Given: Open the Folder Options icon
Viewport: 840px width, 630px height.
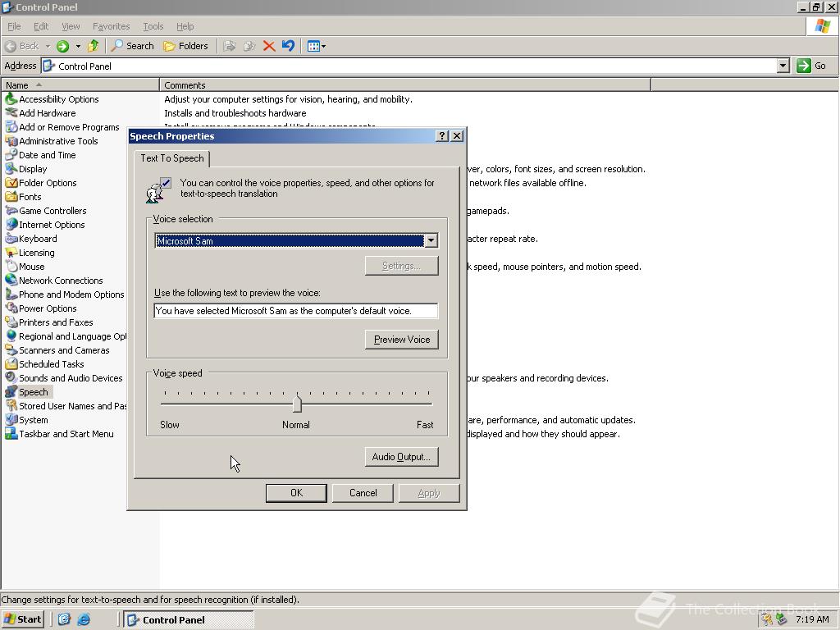Looking at the screenshot, I should [11, 183].
